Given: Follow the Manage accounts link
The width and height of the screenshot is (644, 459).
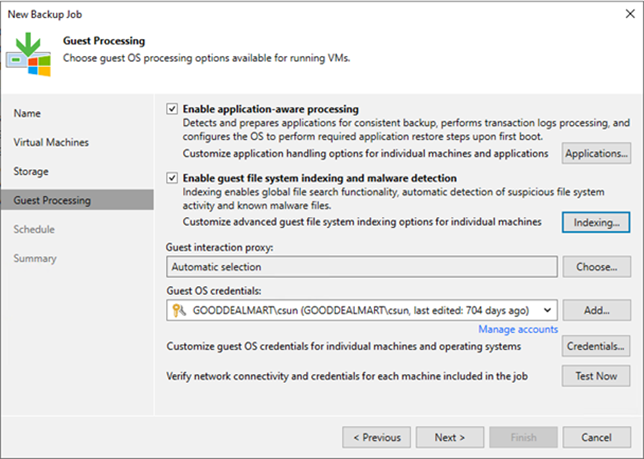Looking at the screenshot, I should click(517, 330).
